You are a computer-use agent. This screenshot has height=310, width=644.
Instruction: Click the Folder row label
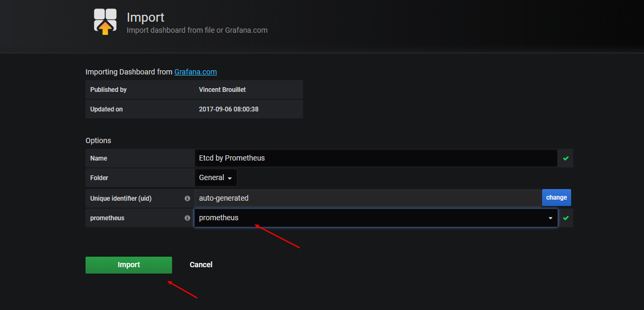click(99, 178)
